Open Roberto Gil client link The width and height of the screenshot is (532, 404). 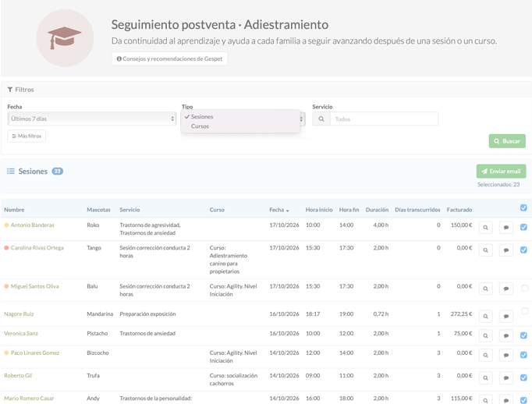coord(18,375)
